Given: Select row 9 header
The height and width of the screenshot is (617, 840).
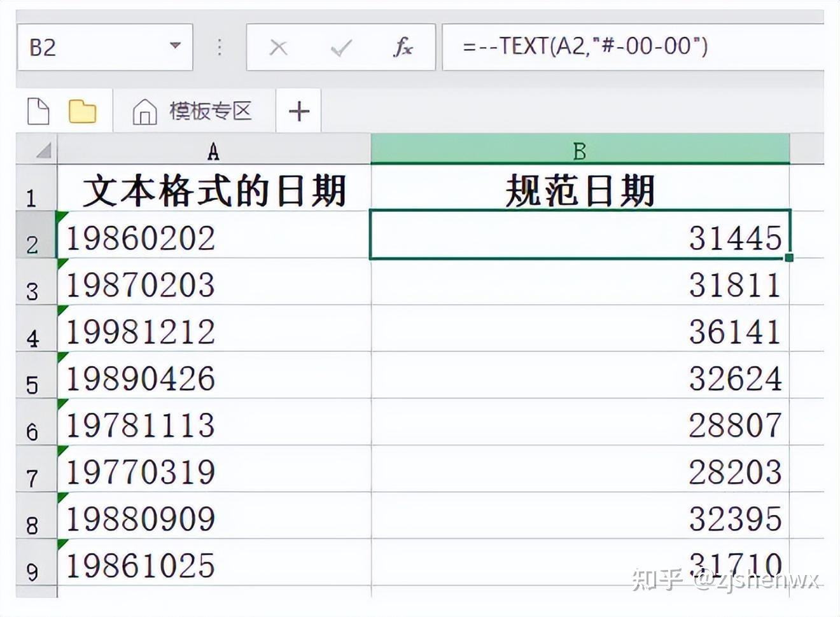Looking at the screenshot, I should pos(36,563).
